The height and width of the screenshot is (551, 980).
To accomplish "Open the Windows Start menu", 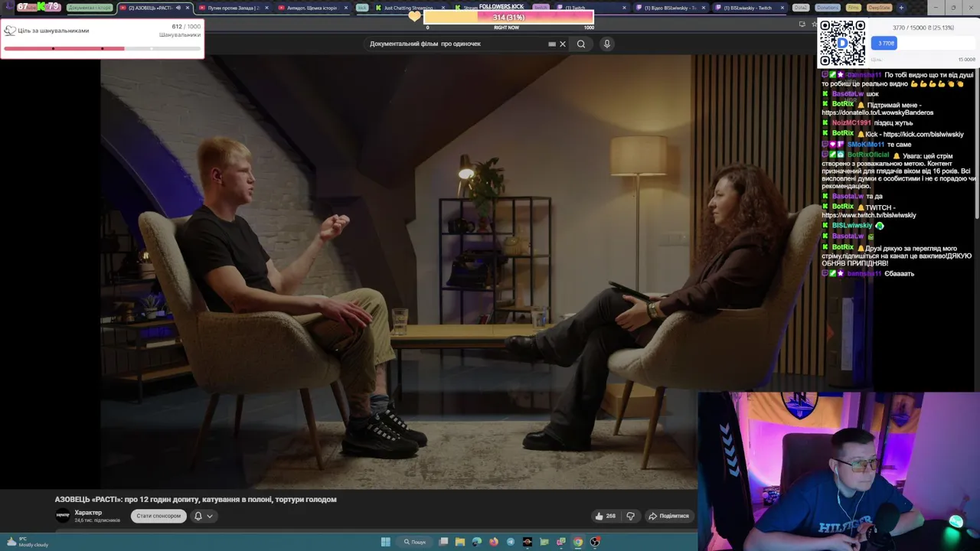I will pos(386,542).
